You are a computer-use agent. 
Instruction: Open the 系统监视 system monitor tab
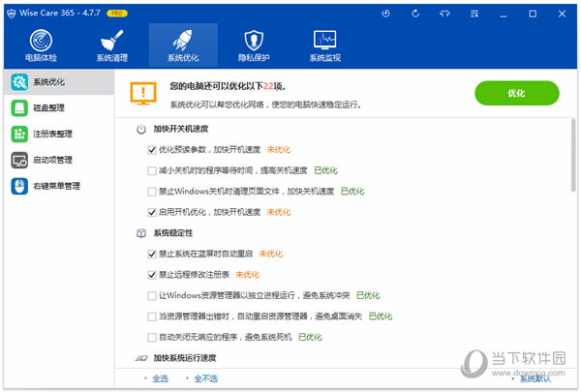point(325,45)
